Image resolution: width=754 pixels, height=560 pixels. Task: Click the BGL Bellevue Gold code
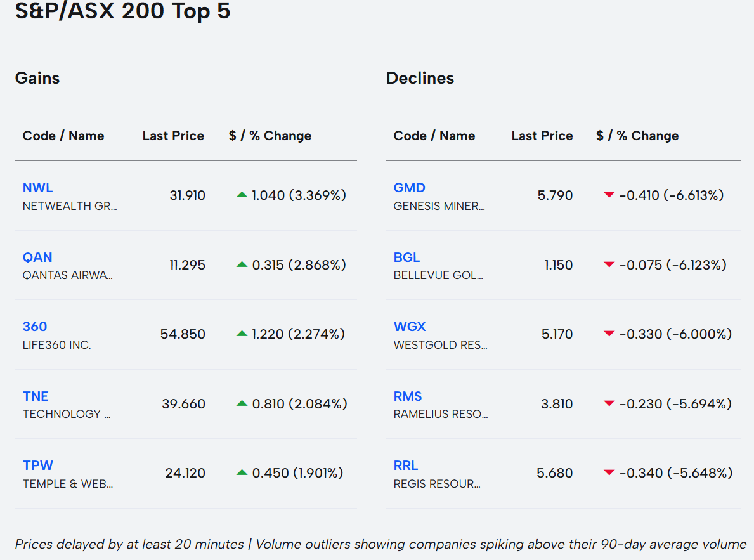(406, 257)
